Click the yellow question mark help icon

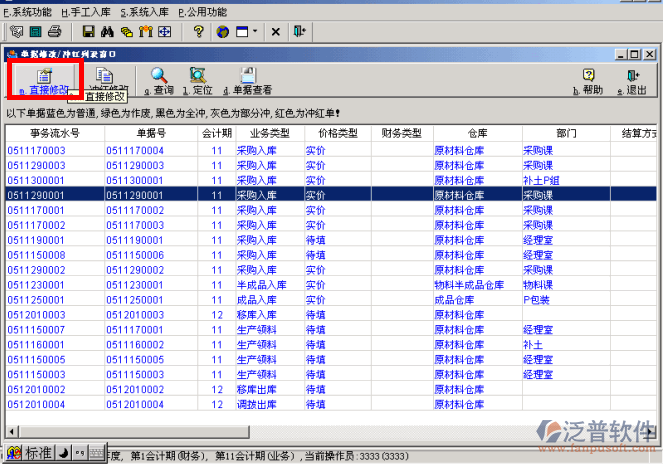198,32
